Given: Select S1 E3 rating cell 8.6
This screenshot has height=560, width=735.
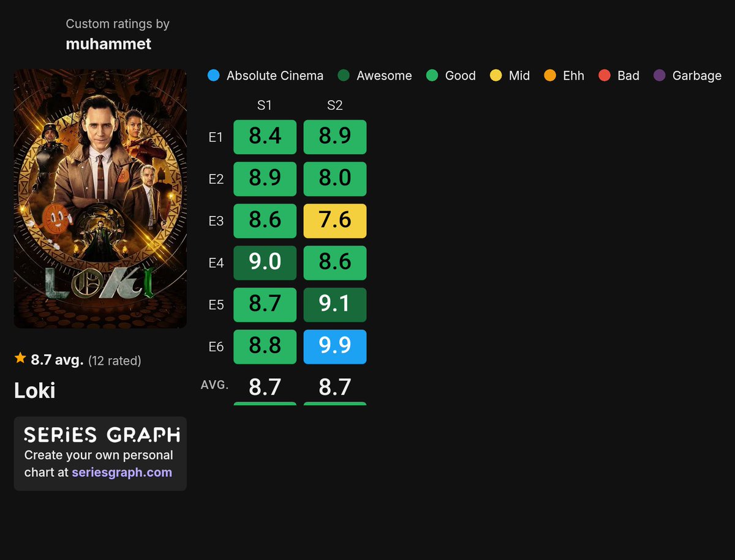Looking at the screenshot, I should pyautogui.click(x=265, y=221).
